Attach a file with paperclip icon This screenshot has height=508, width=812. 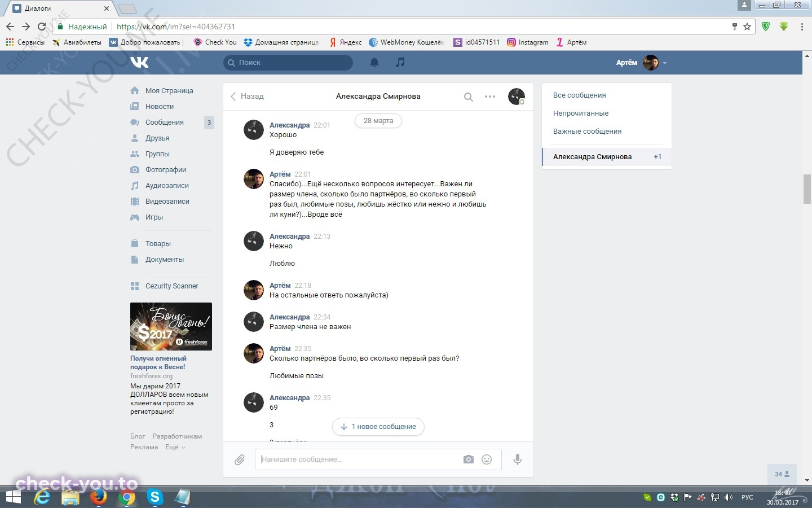240,459
